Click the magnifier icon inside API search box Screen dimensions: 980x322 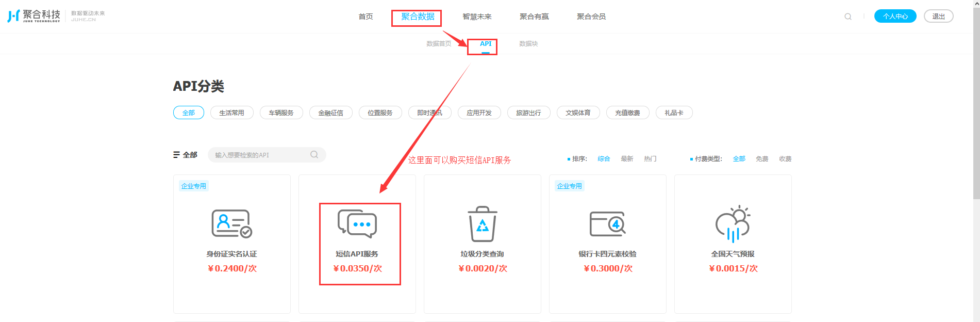pyautogui.click(x=314, y=155)
